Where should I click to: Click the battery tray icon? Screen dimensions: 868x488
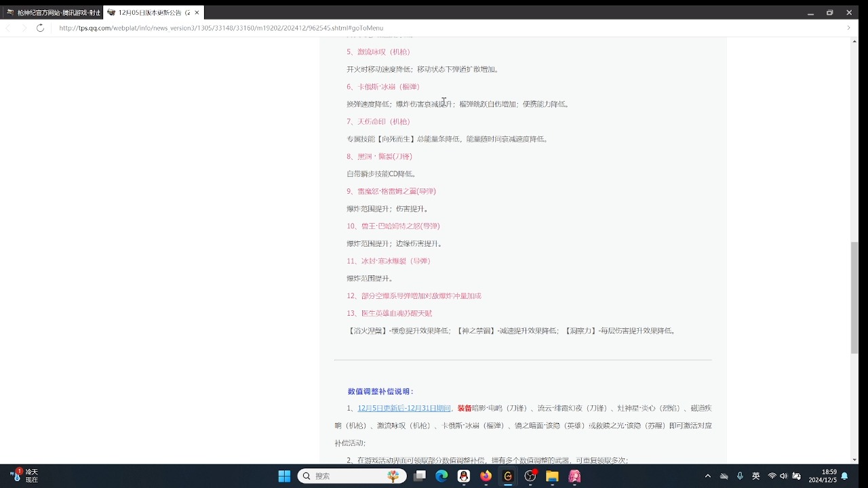point(797,476)
